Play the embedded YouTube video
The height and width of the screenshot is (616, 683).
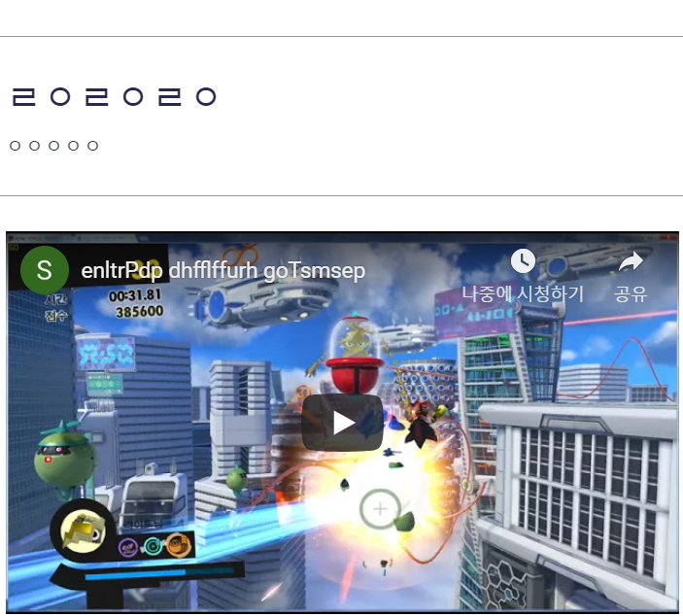(342, 423)
